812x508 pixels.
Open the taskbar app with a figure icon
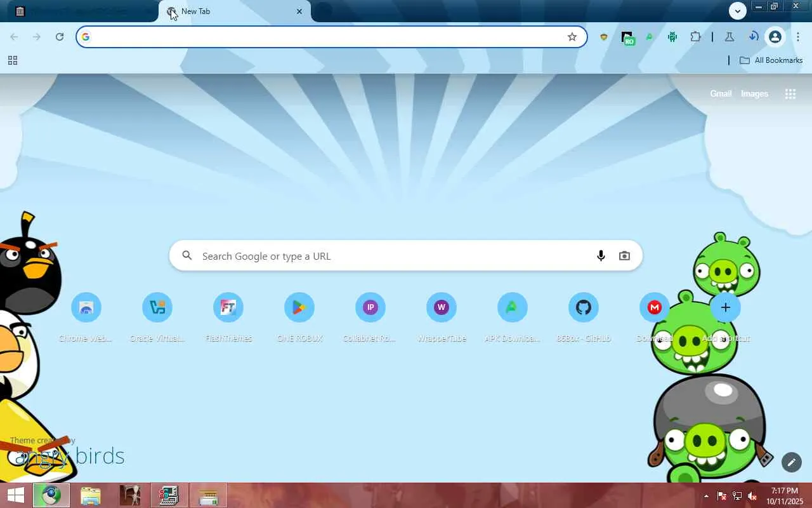[129, 495]
